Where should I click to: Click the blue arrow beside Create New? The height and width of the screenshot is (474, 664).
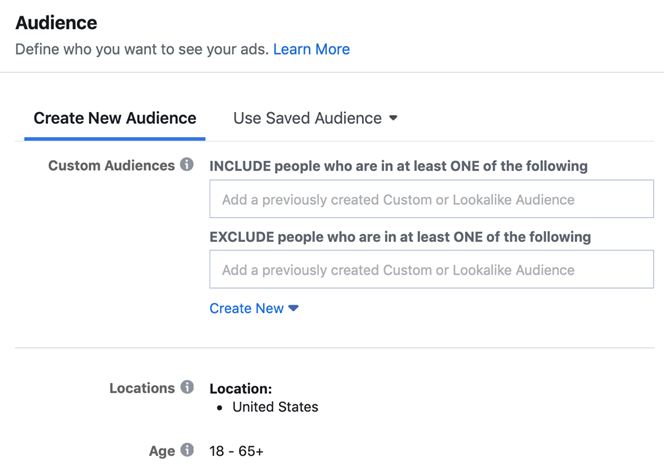point(293,308)
